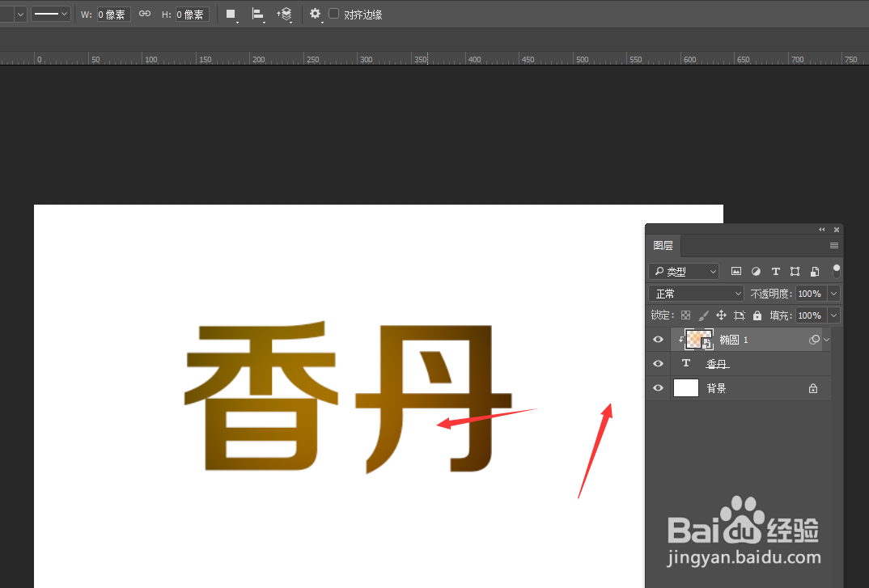The height and width of the screenshot is (588, 869).
Task: Select the adjustment layers filter icon
Action: [x=756, y=272]
